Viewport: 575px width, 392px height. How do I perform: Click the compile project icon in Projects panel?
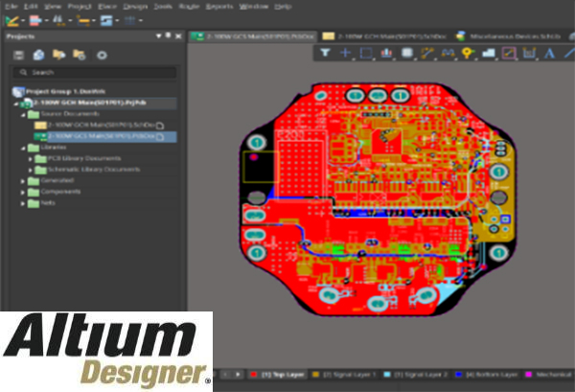pos(38,56)
